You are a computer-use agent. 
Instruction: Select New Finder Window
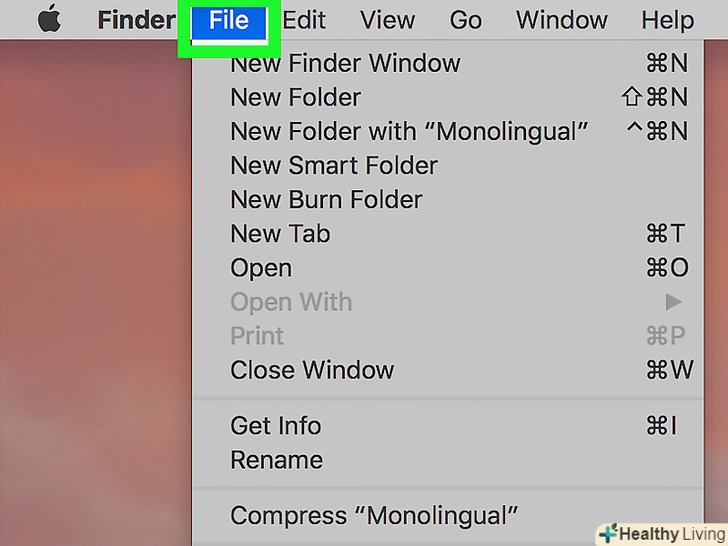345,63
